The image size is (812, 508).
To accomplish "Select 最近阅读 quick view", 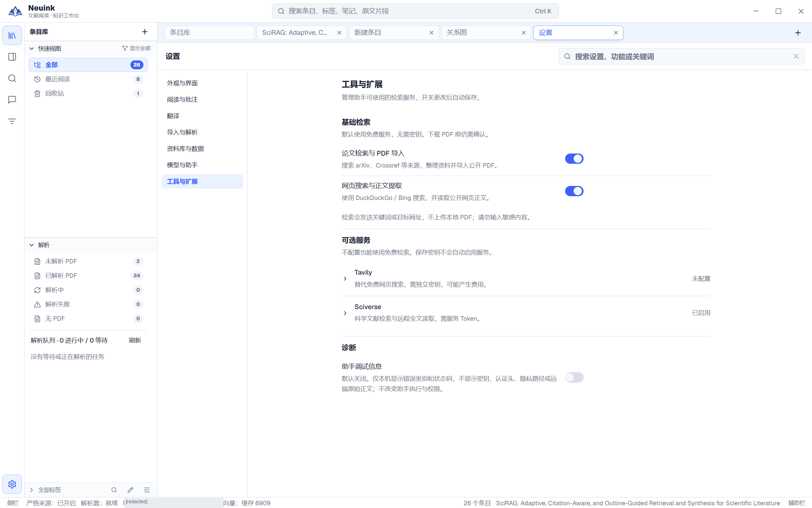I will [88, 79].
